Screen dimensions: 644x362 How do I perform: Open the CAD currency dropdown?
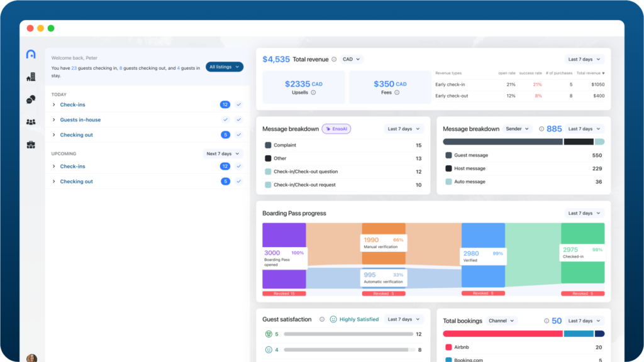[352, 59]
